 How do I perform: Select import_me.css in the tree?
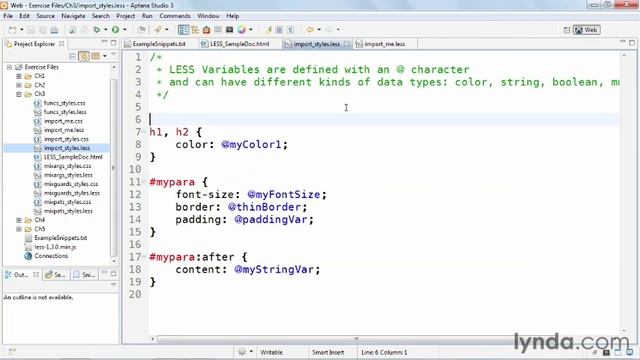(x=63, y=121)
